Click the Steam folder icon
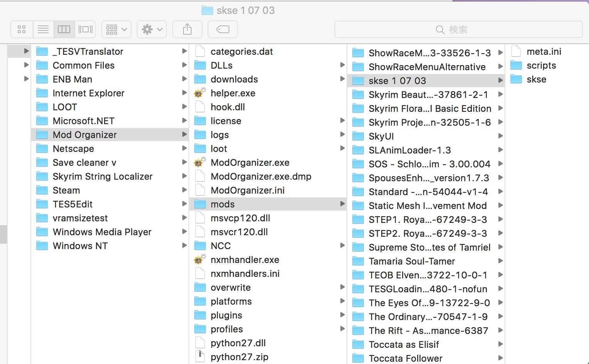The width and height of the screenshot is (589, 364). point(42,190)
